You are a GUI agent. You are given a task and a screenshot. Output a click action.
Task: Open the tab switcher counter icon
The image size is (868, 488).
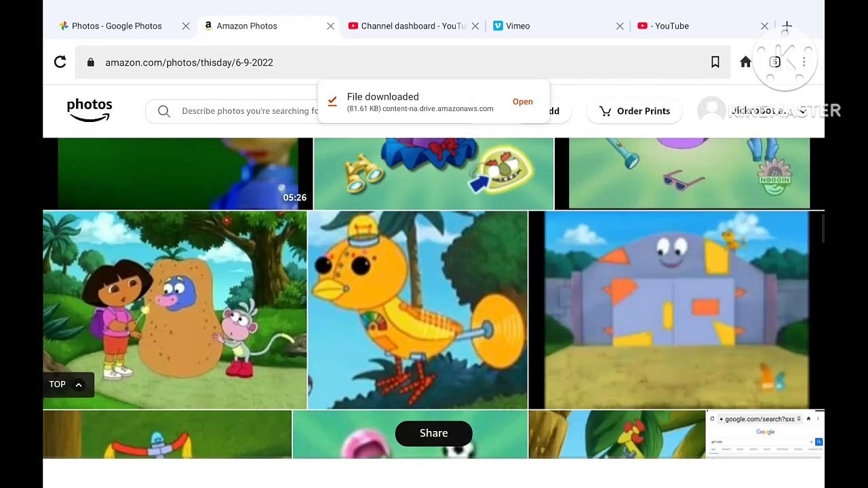775,62
